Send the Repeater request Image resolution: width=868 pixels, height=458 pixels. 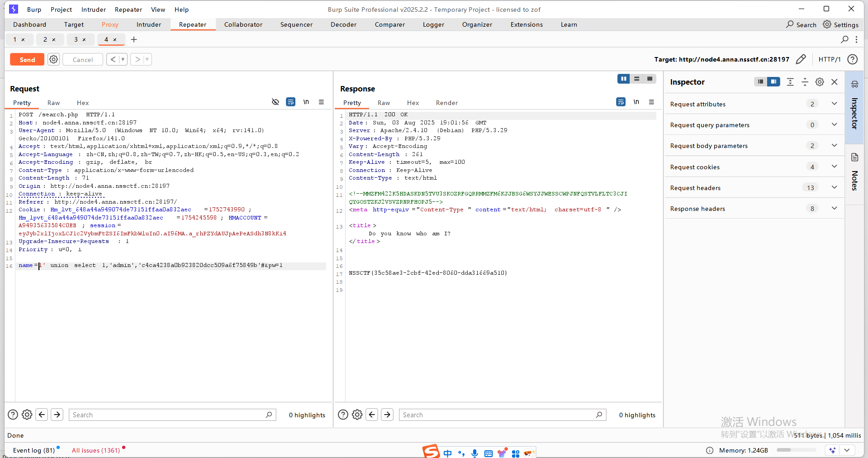point(27,60)
